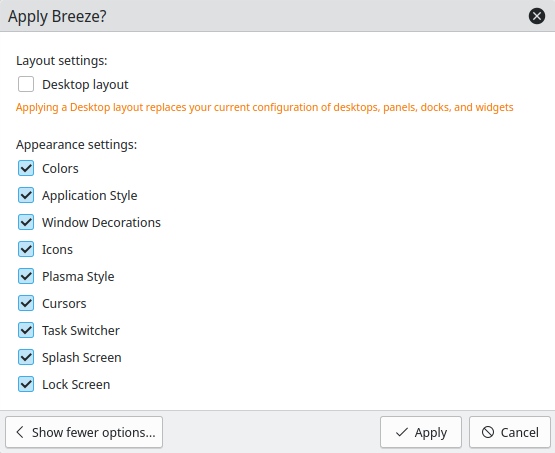
Task: Turn off Task Switcher checkbox
Action: pyautogui.click(x=26, y=330)
